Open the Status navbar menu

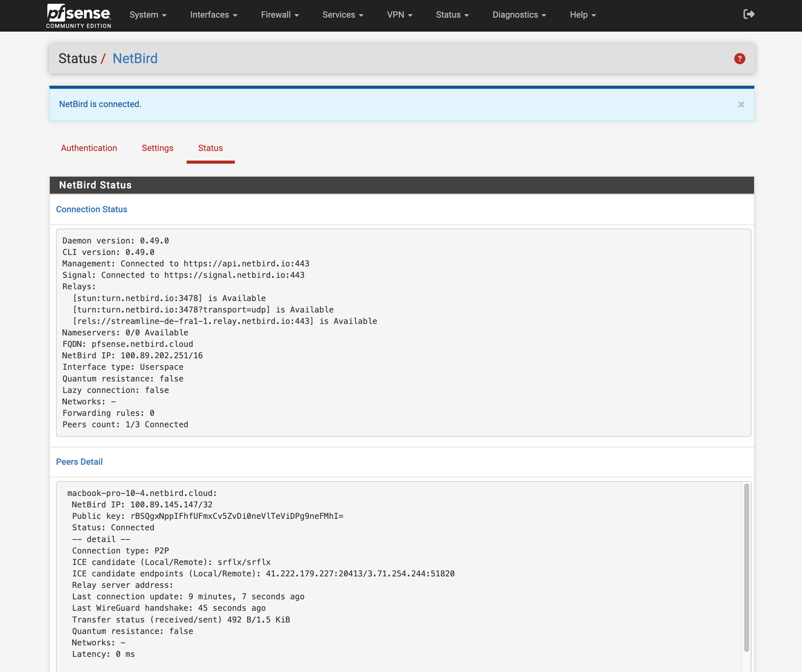click(x=452, y=15)
